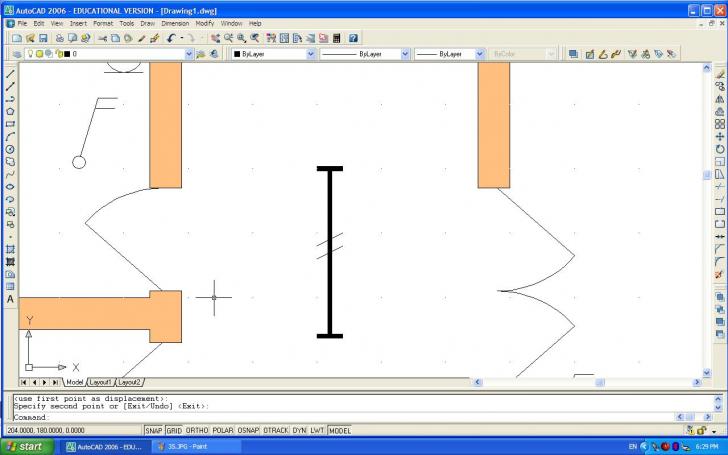Click the Cut scissors icon

click(x=102, y=38)
